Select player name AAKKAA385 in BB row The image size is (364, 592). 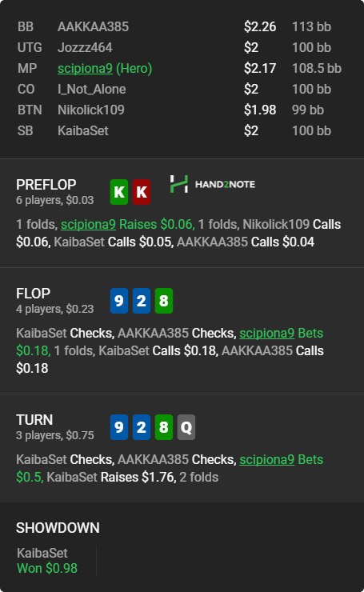[x=93, y=27]
